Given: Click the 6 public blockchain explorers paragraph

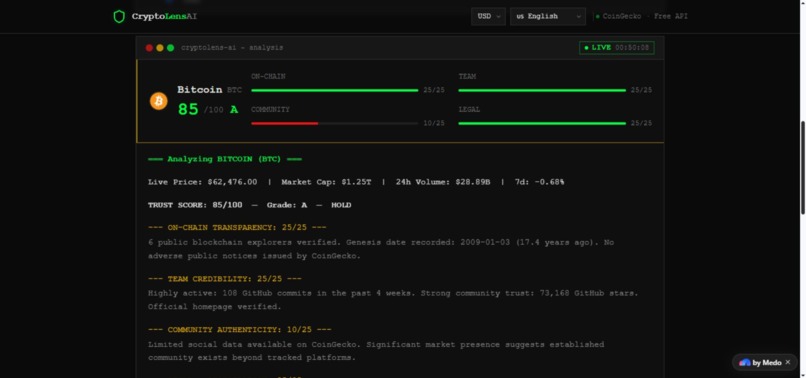Looking at the screenshot, I should point(381,249).
